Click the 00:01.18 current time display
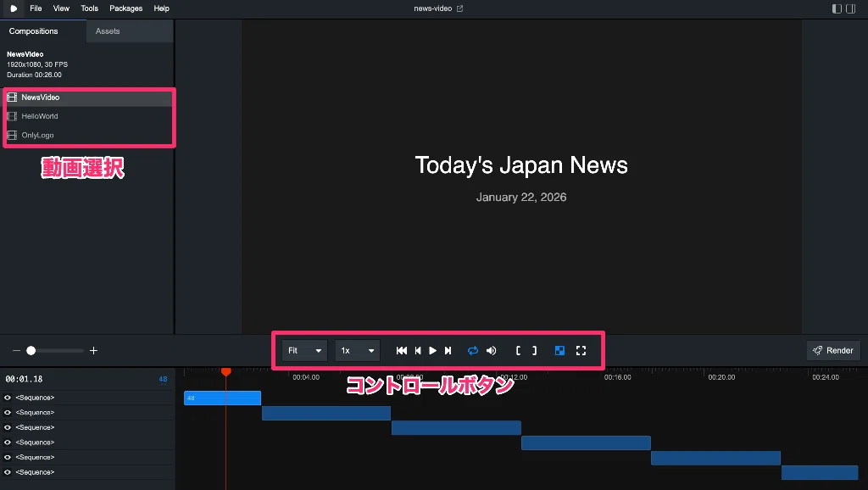The image size is (868, 490). [24, 379]
